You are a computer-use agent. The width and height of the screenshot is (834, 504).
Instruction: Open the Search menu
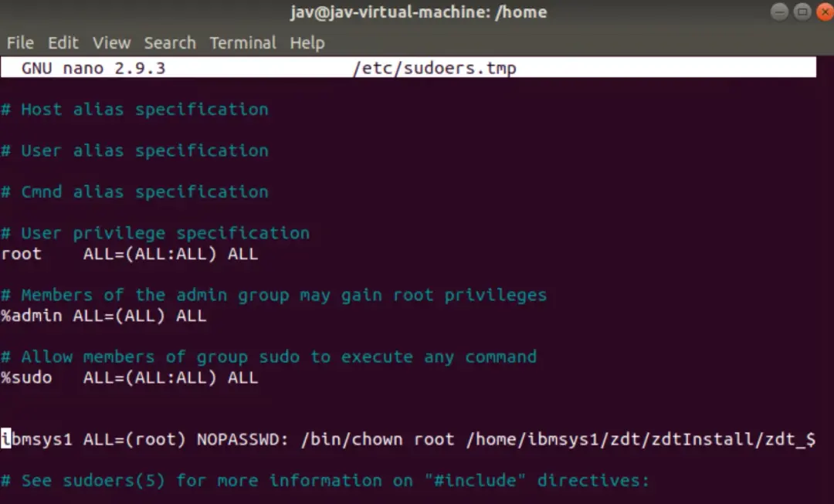(170, 42)
